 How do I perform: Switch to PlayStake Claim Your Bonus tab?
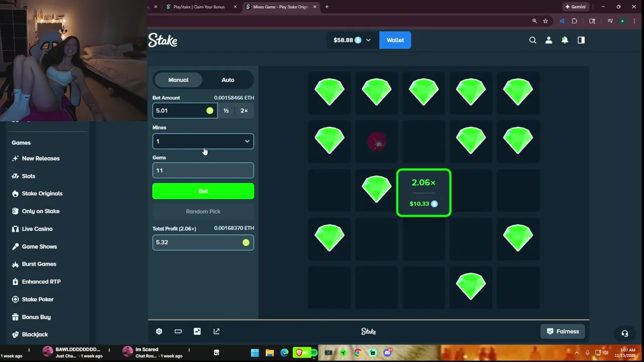click(199, 7)
